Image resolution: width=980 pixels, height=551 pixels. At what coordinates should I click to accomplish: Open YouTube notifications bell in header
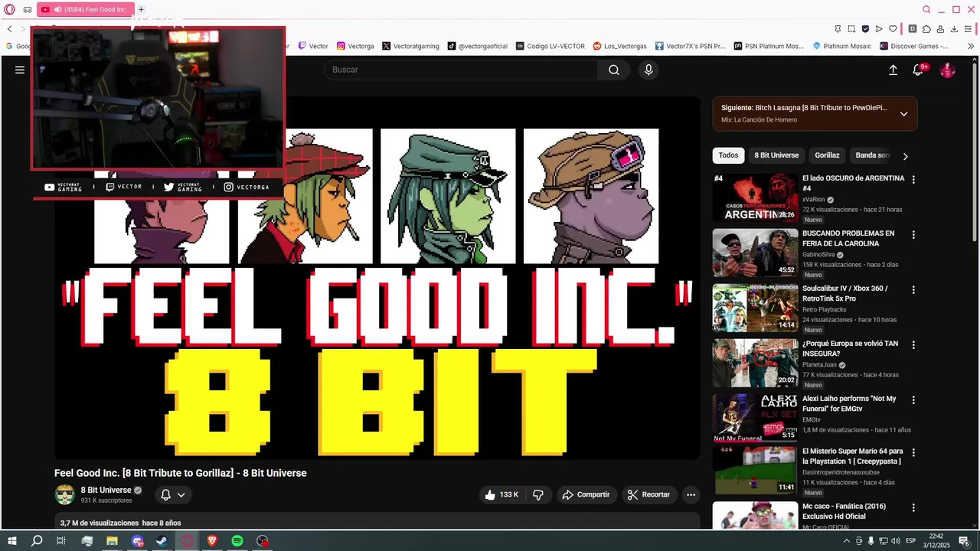[x=918, y=70]
